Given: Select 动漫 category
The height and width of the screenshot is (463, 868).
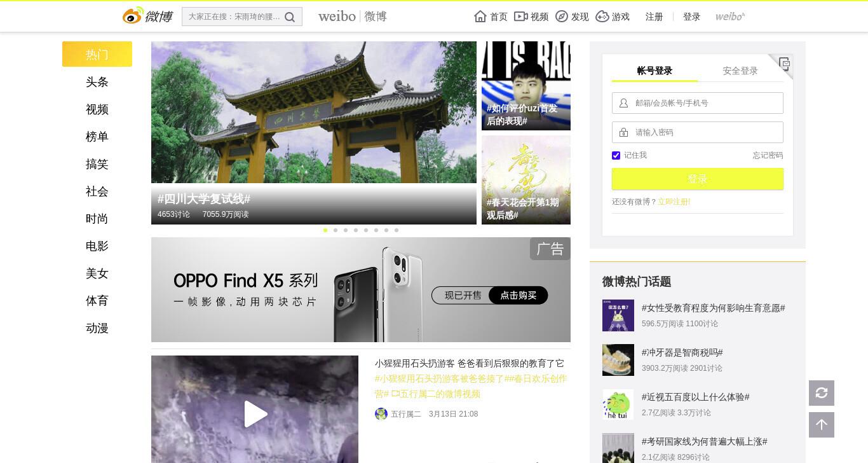Looking at the screenshot, I should pos(97,328).
